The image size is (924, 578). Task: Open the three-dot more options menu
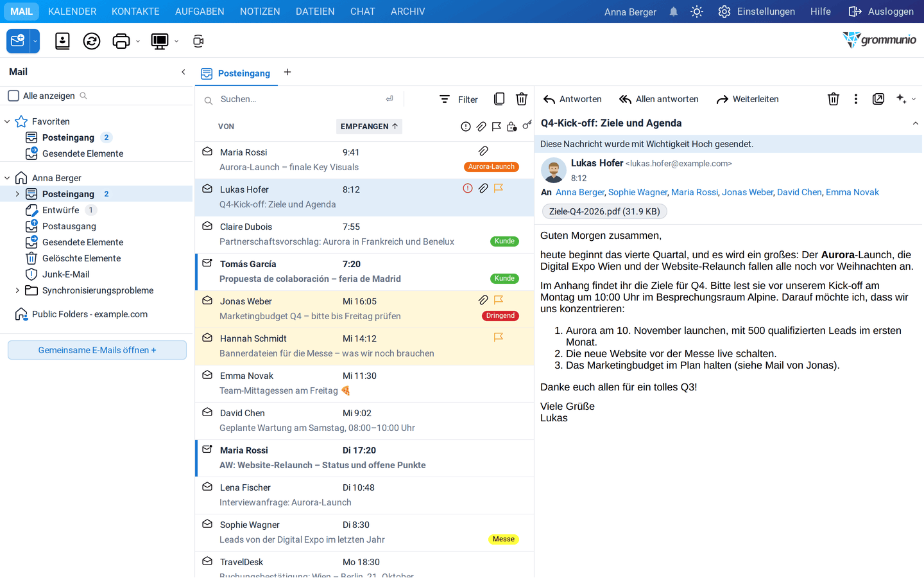coord(856,99)
